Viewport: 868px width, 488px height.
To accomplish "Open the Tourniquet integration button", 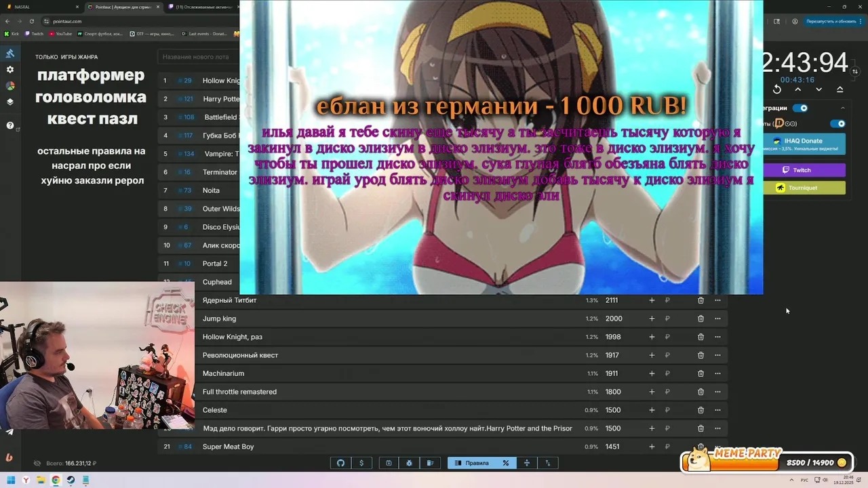I will 804,188.
